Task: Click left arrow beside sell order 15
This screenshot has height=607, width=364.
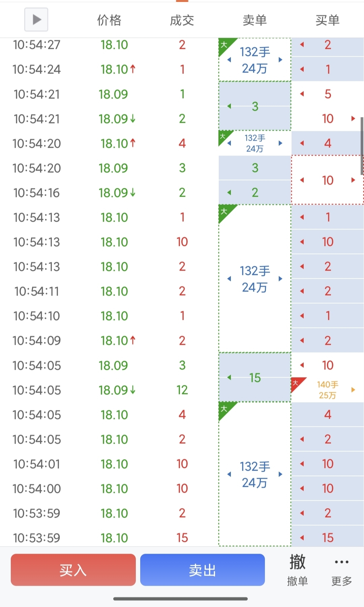Action: click(x=230, y=378)
